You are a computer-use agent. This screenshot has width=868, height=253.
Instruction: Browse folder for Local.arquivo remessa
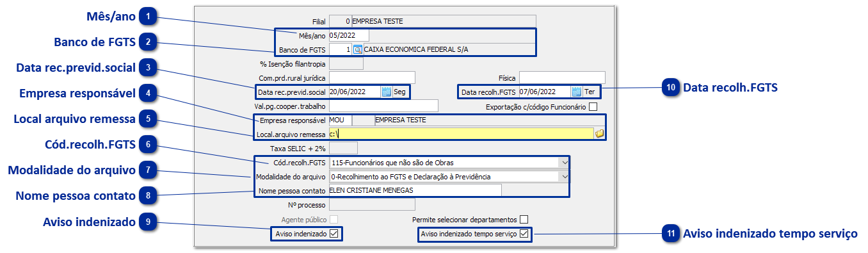point(600,133)
